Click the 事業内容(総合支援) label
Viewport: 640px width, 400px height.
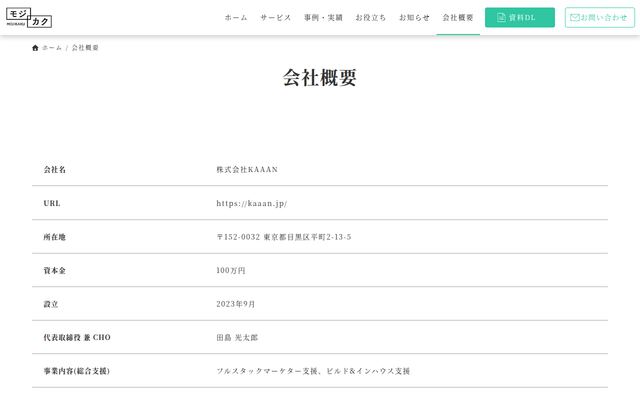pyautogui.click(x=77, y=371)
